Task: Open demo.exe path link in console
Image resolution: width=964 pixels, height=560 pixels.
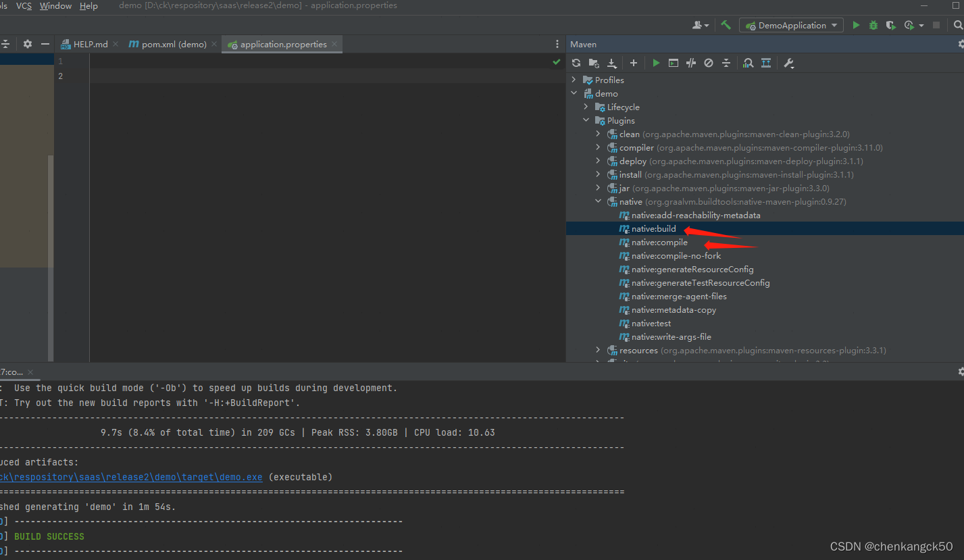Action: coord(131,477)
